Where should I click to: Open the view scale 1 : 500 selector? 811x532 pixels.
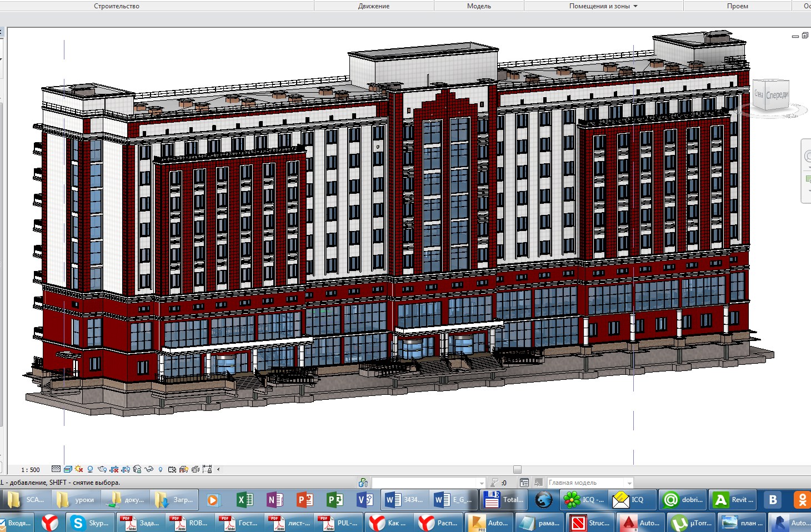[31, 470]
